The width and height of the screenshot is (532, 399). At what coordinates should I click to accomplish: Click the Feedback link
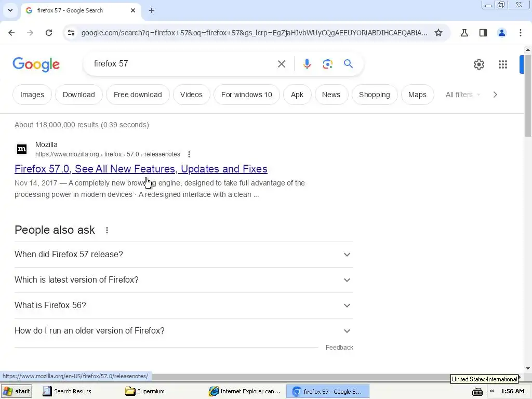pos(339,348)
